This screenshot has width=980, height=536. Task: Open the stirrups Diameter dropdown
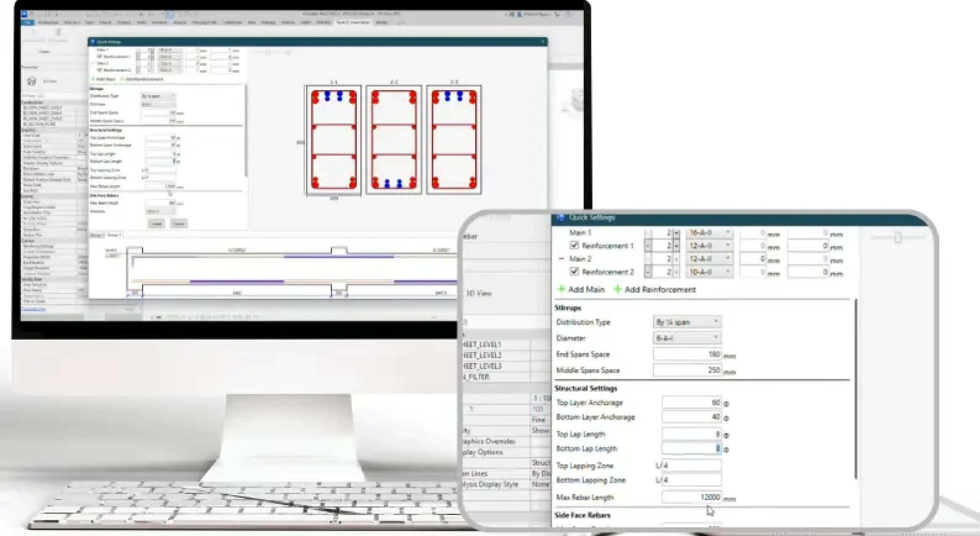click(x=687, y=338)
